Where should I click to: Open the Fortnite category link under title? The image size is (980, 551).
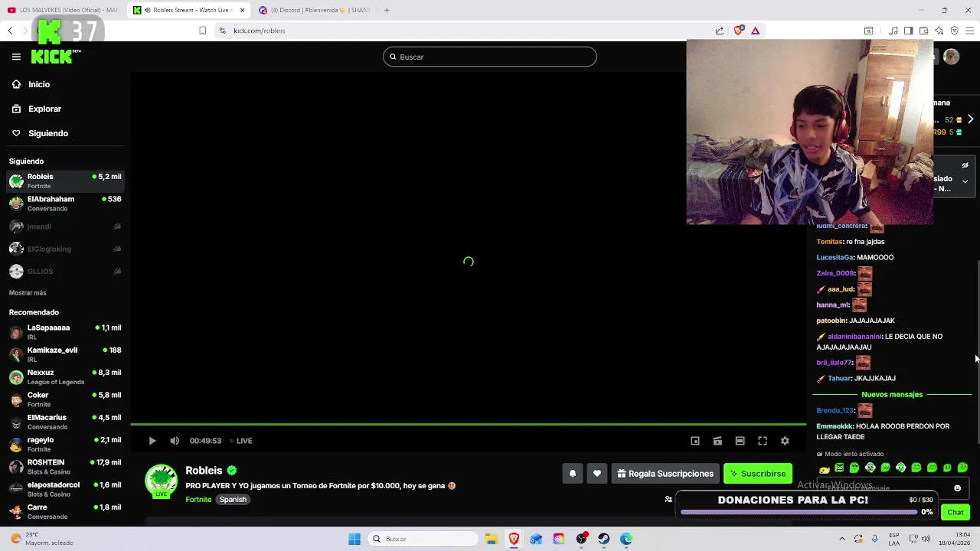pyautogui.click(x=198, y=500)
